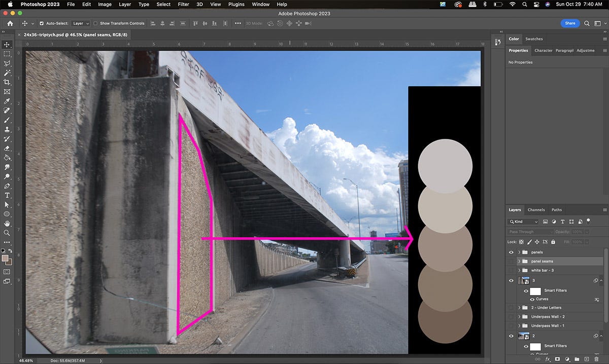Hide layer 3 visibility eye
This screenshot has width=609, height=364.
(x=511, y=280)
